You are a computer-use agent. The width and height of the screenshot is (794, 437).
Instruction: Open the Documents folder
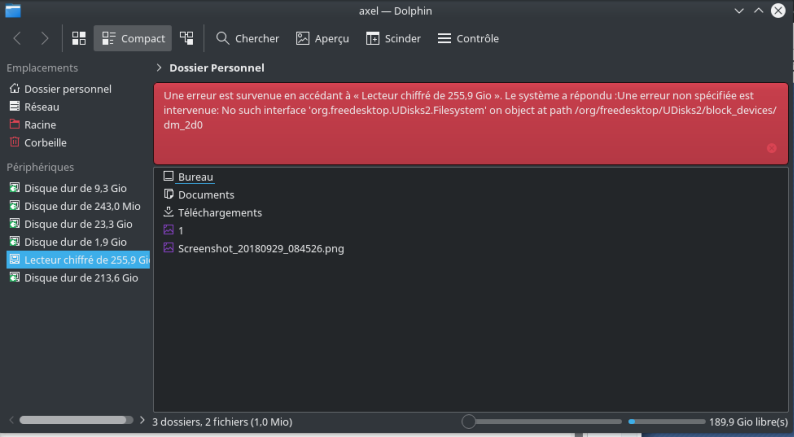pos(205,195)
